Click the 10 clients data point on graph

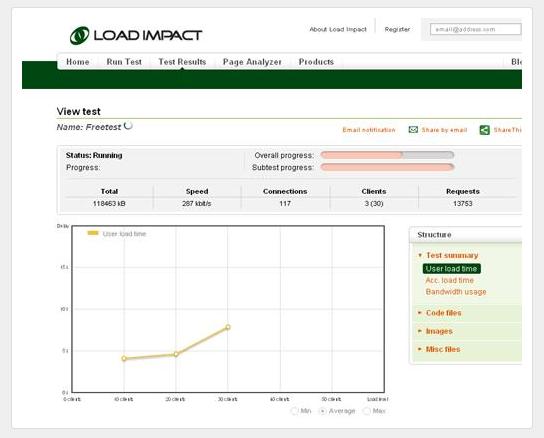tap(124, 358)
